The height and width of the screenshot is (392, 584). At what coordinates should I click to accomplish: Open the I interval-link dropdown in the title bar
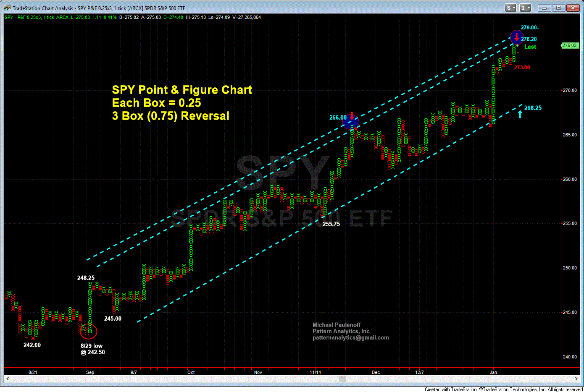coord(525,8)
